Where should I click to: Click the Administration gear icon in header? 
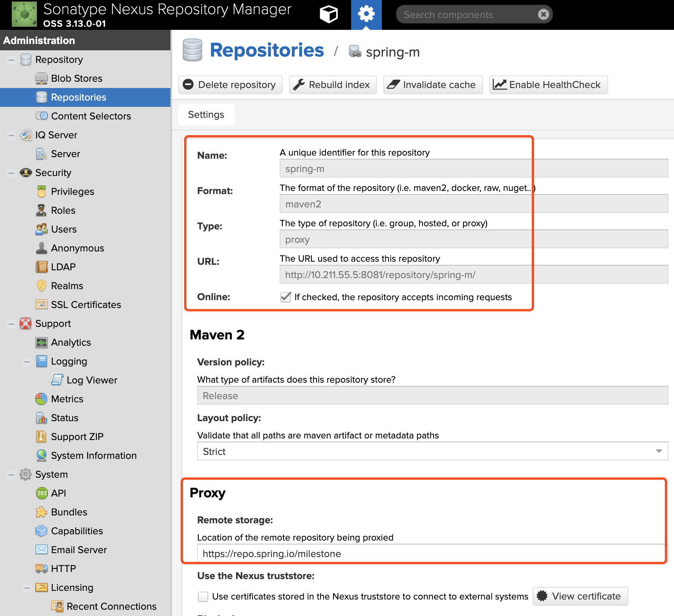click(366, 15)
